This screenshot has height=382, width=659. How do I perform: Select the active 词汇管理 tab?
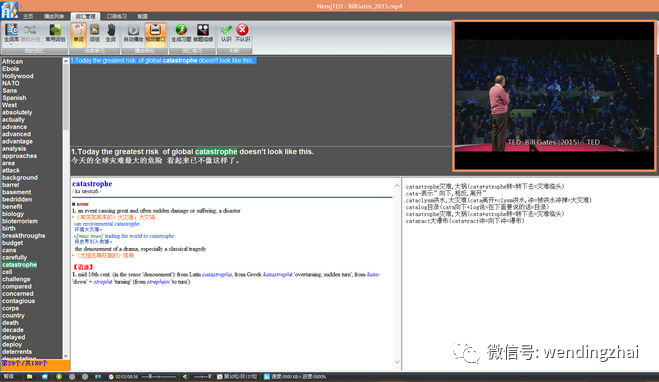pyautogui.click(x=85, y=16)
